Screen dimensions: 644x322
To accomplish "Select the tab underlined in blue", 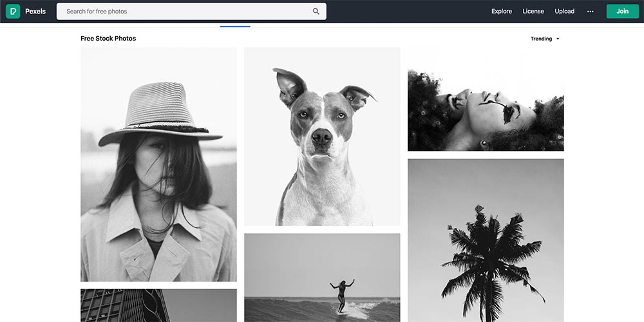I will click(235, 26).
